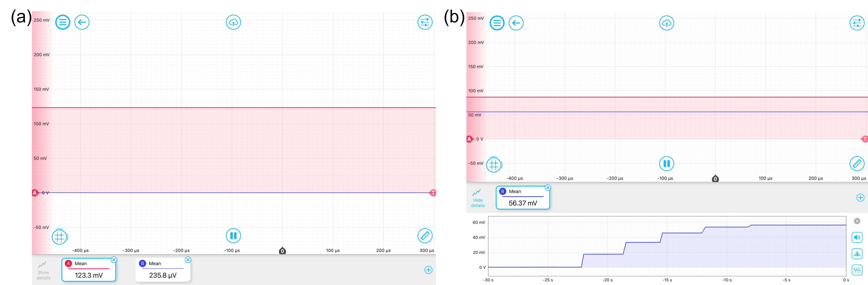This screenshot has height=285, width=868.
Task: Select the waveform envelope icon
Action: pyautogui.click(x=857, y=270)
